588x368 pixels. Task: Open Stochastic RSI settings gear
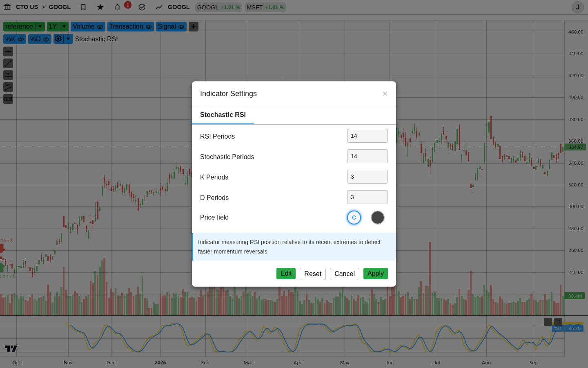click(x=58, y=39)
